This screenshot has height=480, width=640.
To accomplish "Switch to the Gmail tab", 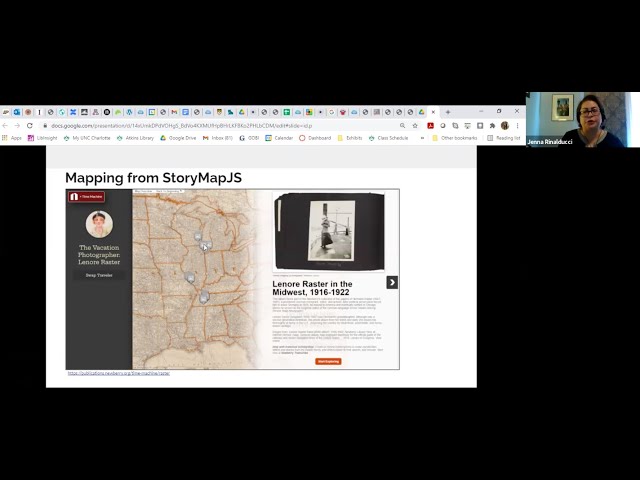I will [174, 112].
